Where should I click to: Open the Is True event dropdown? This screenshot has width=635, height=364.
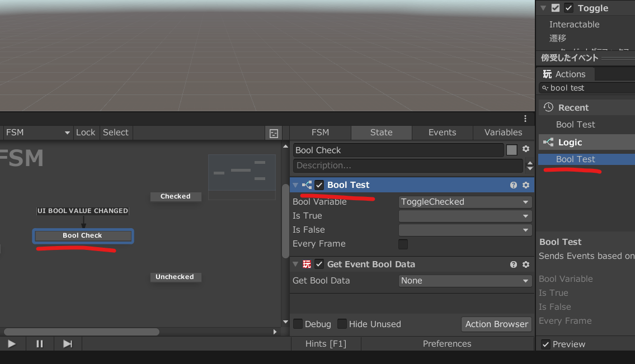(x=465, y=216)
